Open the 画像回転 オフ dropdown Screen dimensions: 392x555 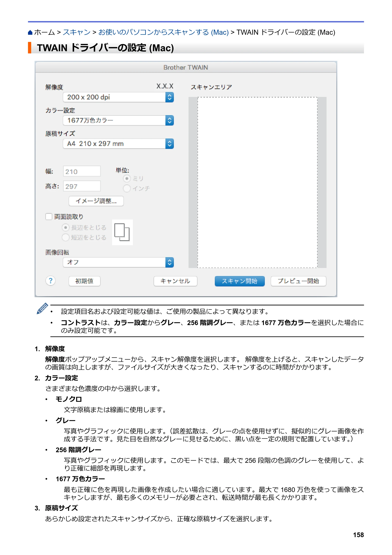tap(118, 262)
